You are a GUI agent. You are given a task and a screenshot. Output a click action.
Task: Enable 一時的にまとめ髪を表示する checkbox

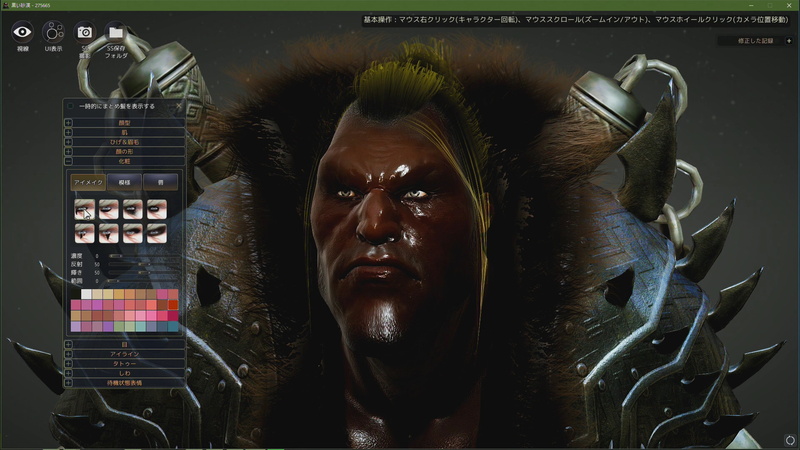[x=70, y=106]
